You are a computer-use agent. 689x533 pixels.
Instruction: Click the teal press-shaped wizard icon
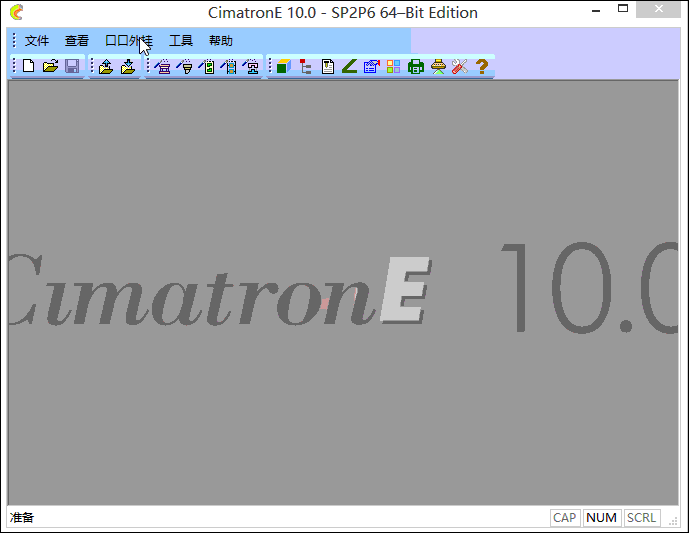(251, 66)
